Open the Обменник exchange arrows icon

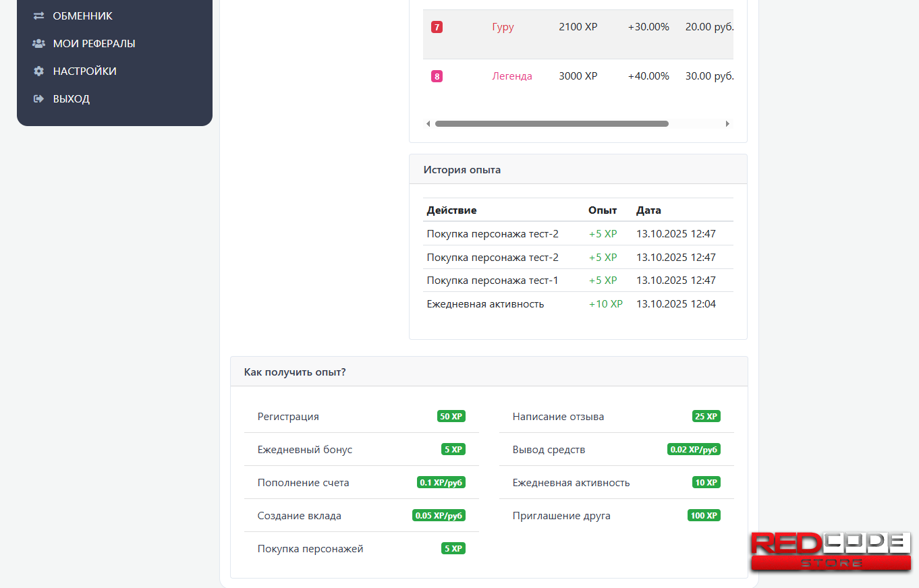tap(38, 16)
